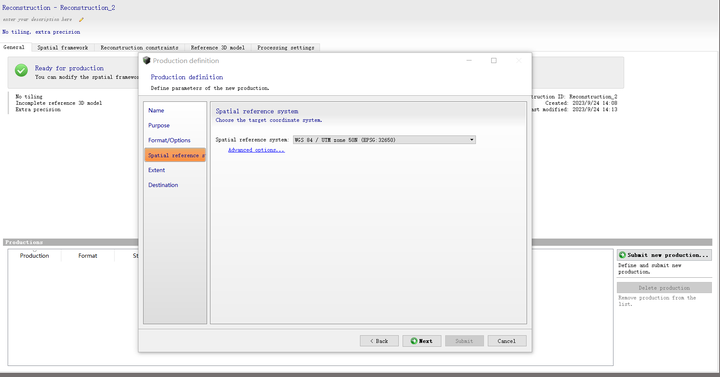Screen dimensions: 720x377
Task: Click the green icon on Submit new production
Action: coord(622,255)
